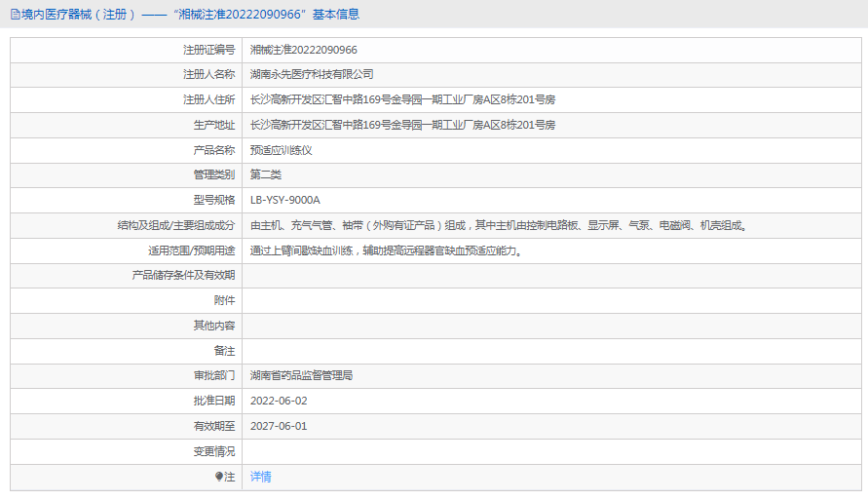Viewport: 868px width, 500px height.
Task: Click the label 管理类别
Action: [214, 175]
